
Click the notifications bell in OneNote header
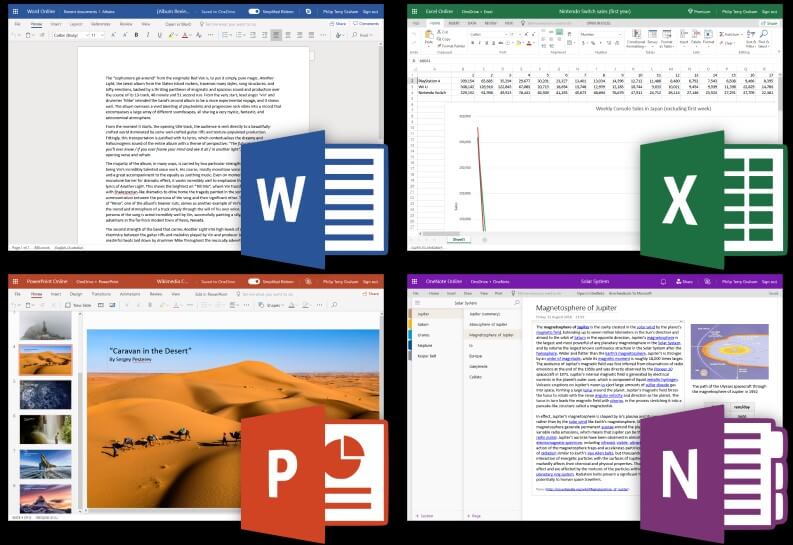click(663, 281)
